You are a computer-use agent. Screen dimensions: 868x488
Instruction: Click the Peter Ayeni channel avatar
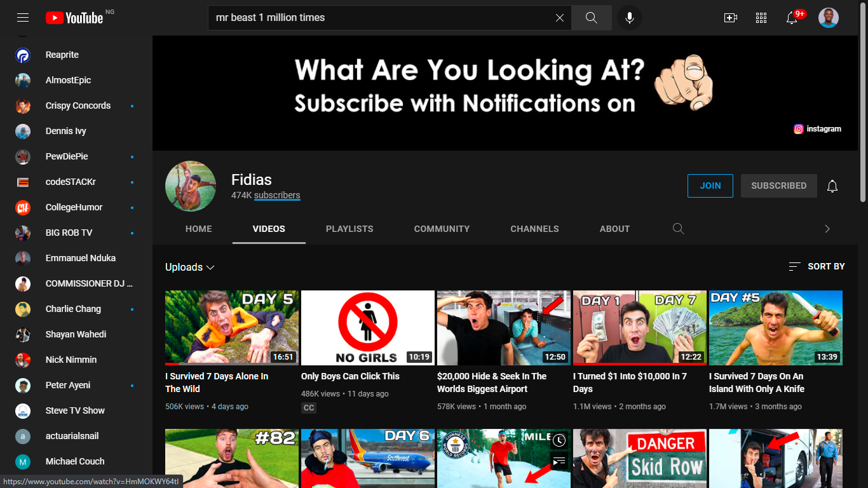pyautogui.click(x=23, y=386)
